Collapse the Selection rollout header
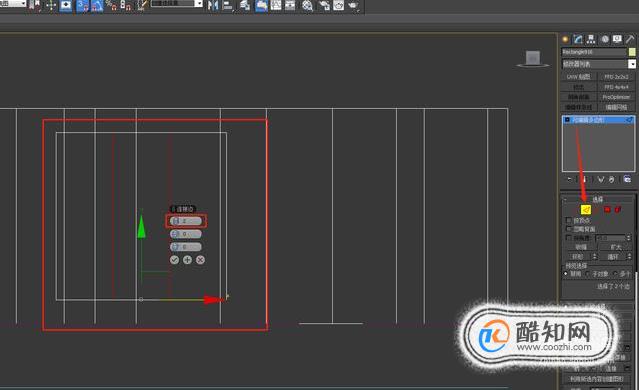This screenshot has width=639, height=390. coord(598,199)
